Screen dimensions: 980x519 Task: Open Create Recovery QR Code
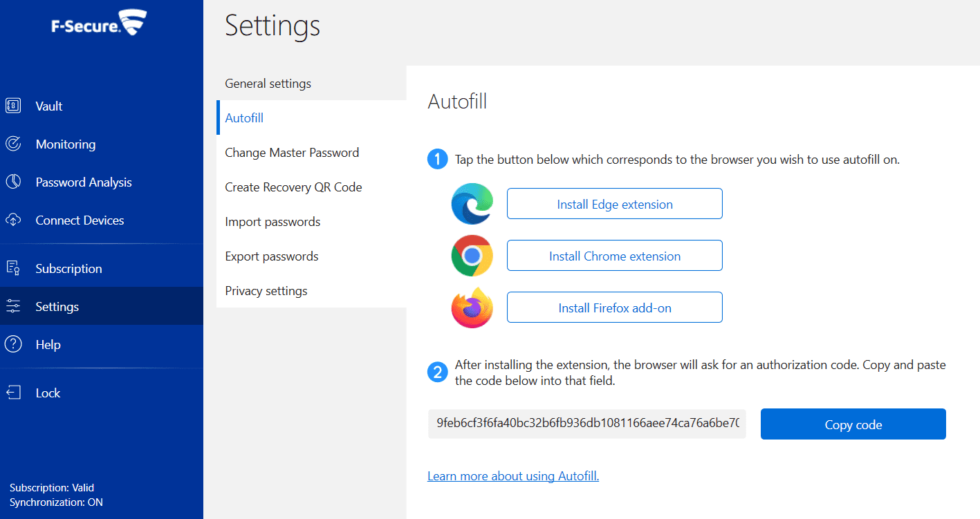pos(311,187)
